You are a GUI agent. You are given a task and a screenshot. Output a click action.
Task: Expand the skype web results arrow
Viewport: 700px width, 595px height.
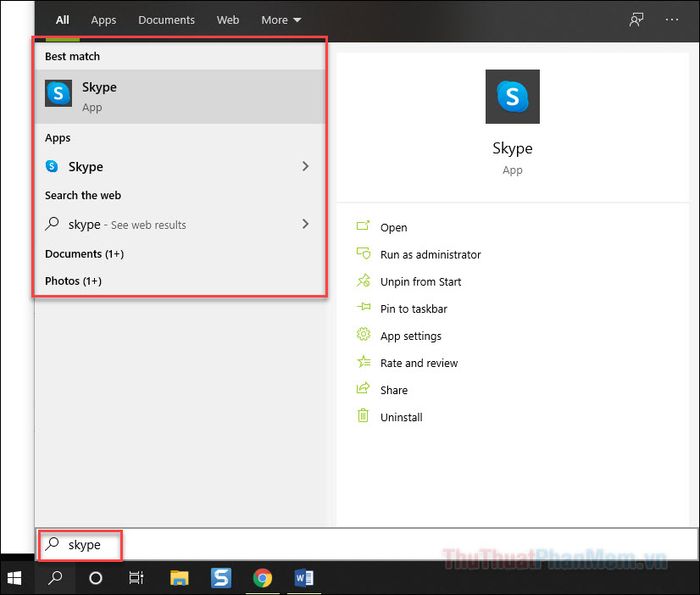click(305, 225)
